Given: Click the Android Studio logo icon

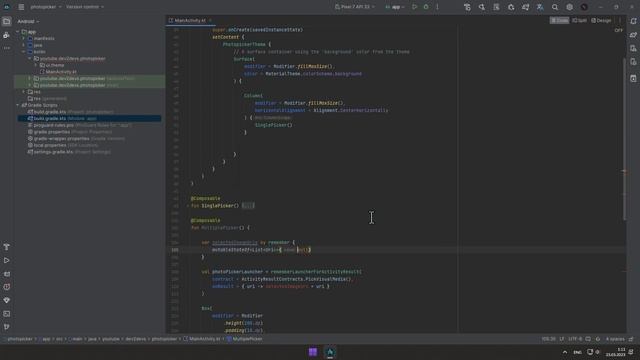Looking at the screenshot, I should (x=7, y=7).
